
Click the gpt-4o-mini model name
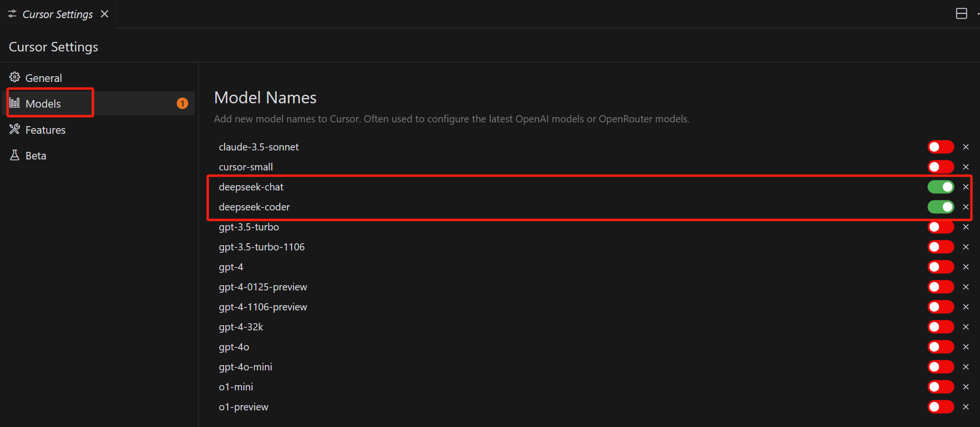(x=245, y=367)
